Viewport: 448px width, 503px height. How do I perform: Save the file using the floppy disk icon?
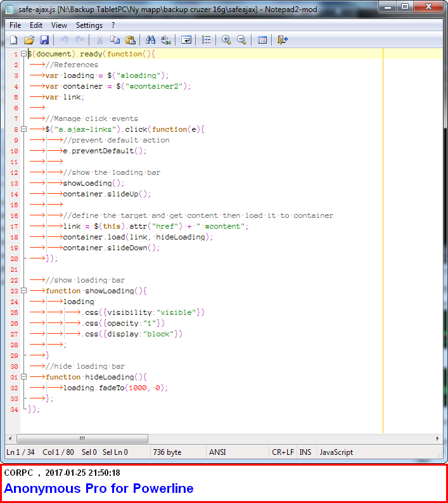tap(44, 40)
